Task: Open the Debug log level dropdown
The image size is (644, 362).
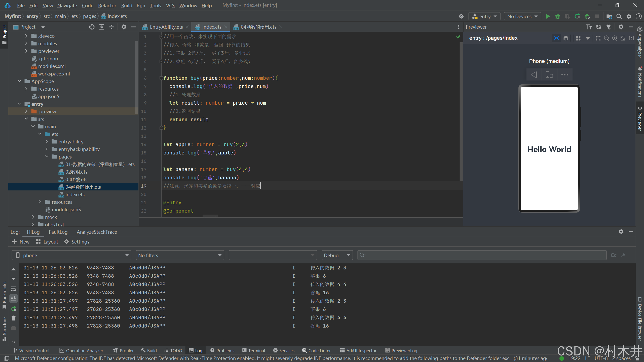Action: click(x=337, y=255)
